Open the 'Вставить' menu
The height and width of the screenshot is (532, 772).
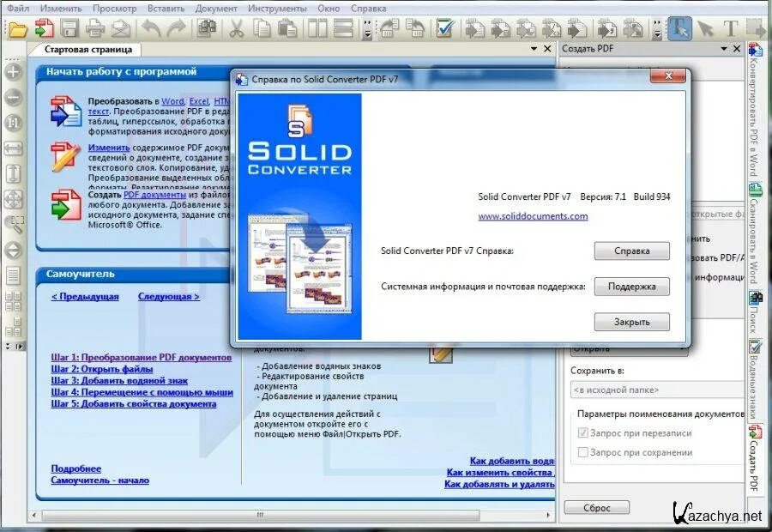pyautogui.click(x=166, y=9)
